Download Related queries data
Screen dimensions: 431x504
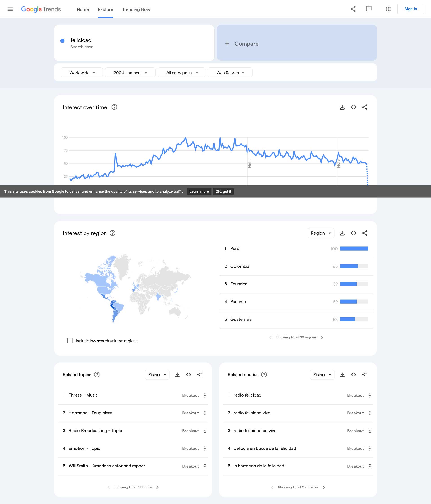(342, 375)
